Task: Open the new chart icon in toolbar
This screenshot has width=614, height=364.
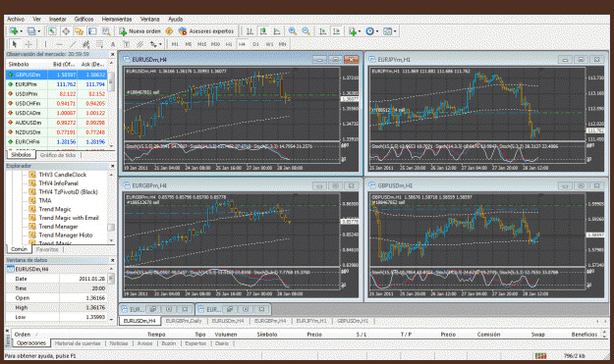Action: click(x=14, y=31)
